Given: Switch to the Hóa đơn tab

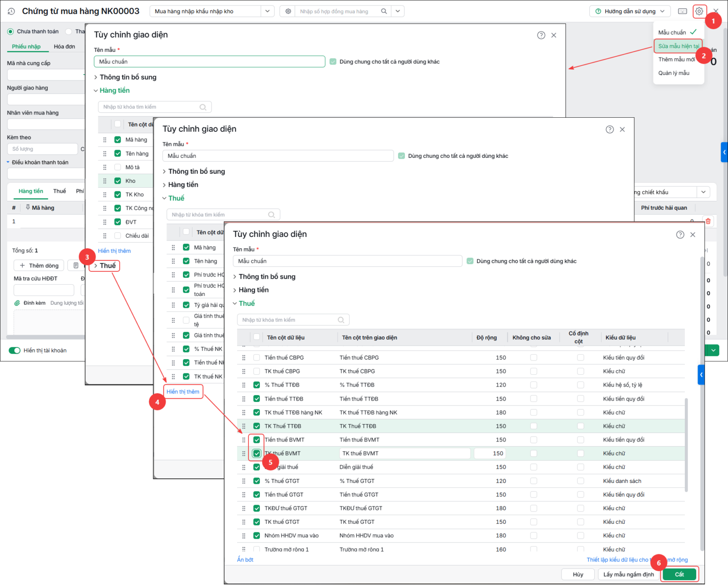Looking at the screenshot, I should coord(64,46).
